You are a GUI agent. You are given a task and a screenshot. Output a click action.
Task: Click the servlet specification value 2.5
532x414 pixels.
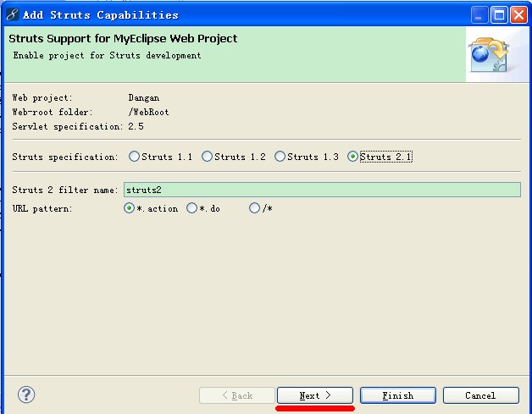[x=136, y=126]
